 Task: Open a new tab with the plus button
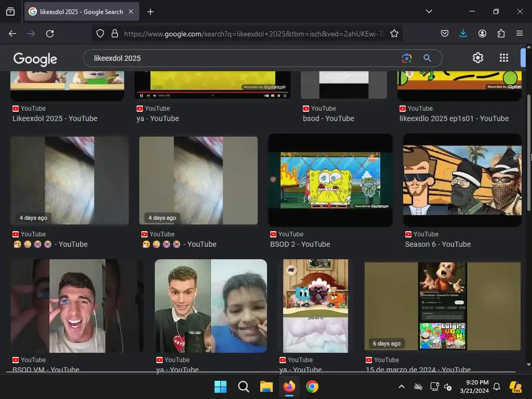tap(150, 12)
